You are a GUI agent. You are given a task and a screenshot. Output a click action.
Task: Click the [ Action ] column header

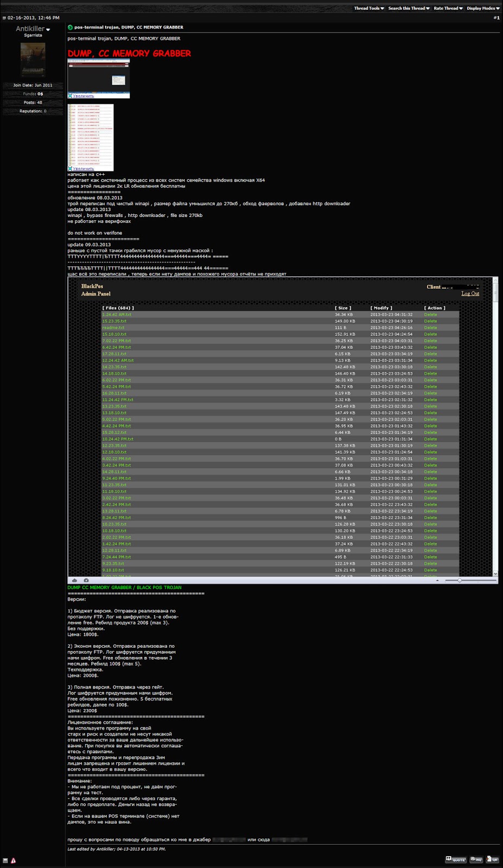pos(435,308)
